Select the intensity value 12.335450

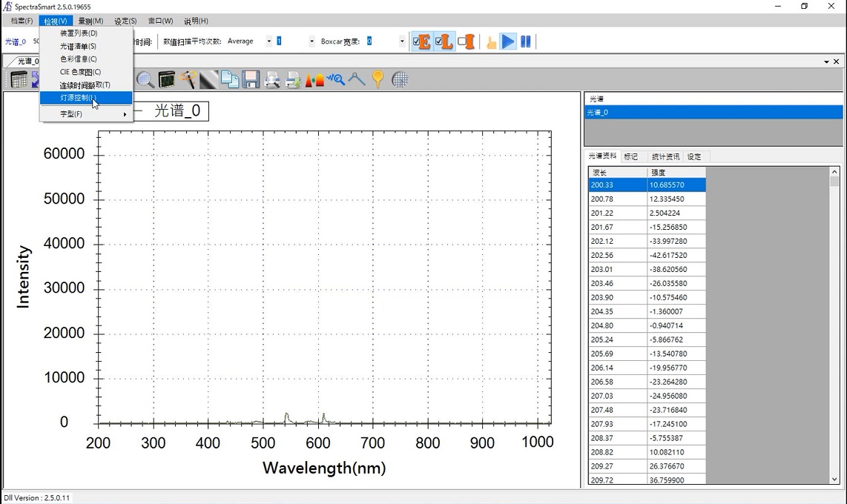(676, 199)
